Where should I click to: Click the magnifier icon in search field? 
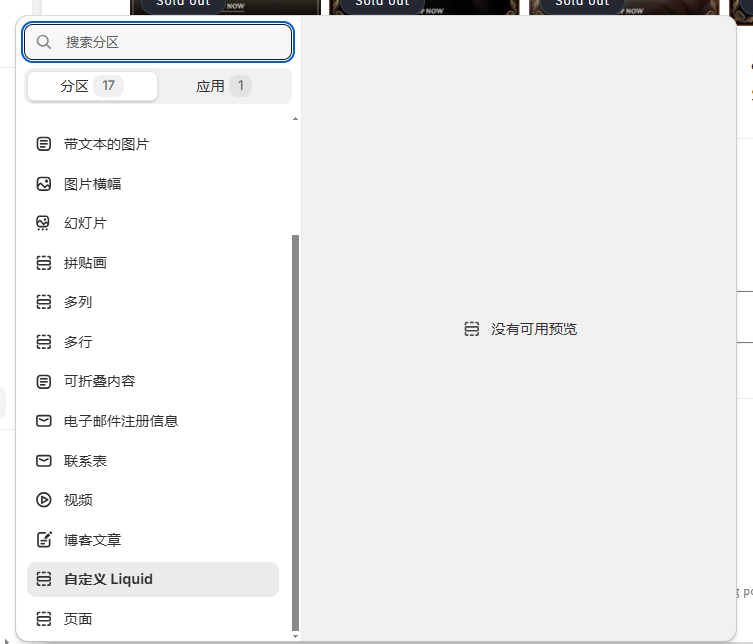click(44, 42)
